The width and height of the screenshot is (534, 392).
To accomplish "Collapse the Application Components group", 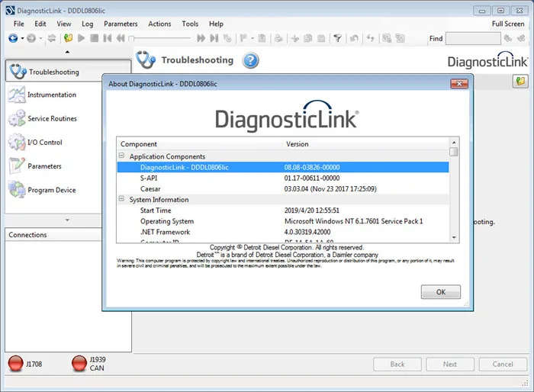I will point(121,156).
